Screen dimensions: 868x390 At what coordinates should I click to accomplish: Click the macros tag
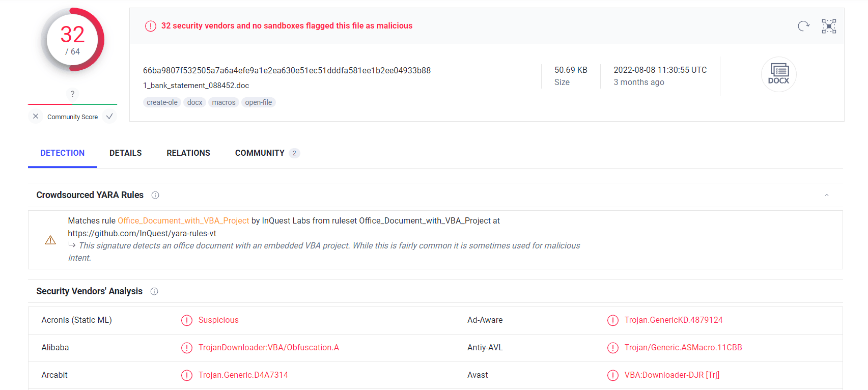click(223, 102)
